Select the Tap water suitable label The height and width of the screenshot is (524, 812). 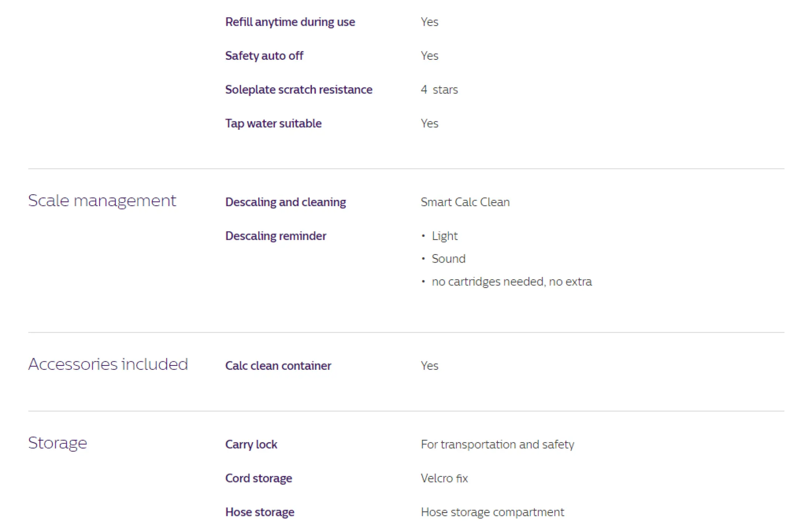tap(273, 124)
